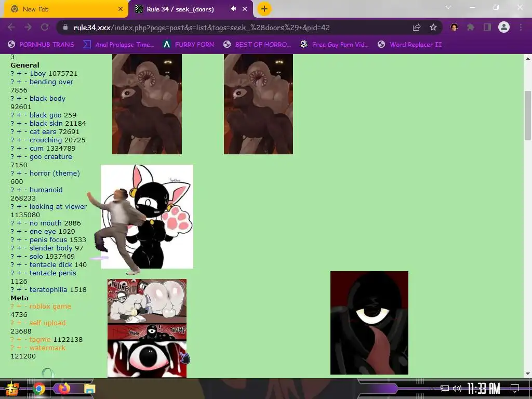Share this page using the share icon

417,28
